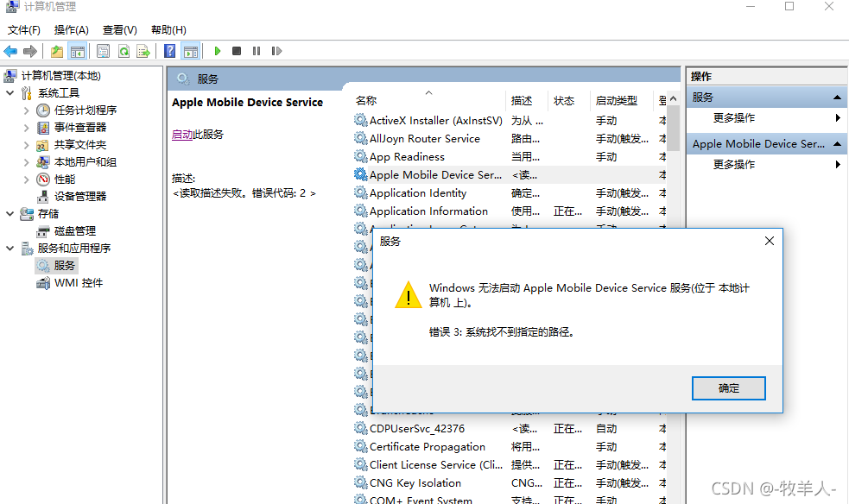This screenshot has width=849, height=504.
Task: Click the Forward arrow toolbar icon
Action: coord(30,52)
